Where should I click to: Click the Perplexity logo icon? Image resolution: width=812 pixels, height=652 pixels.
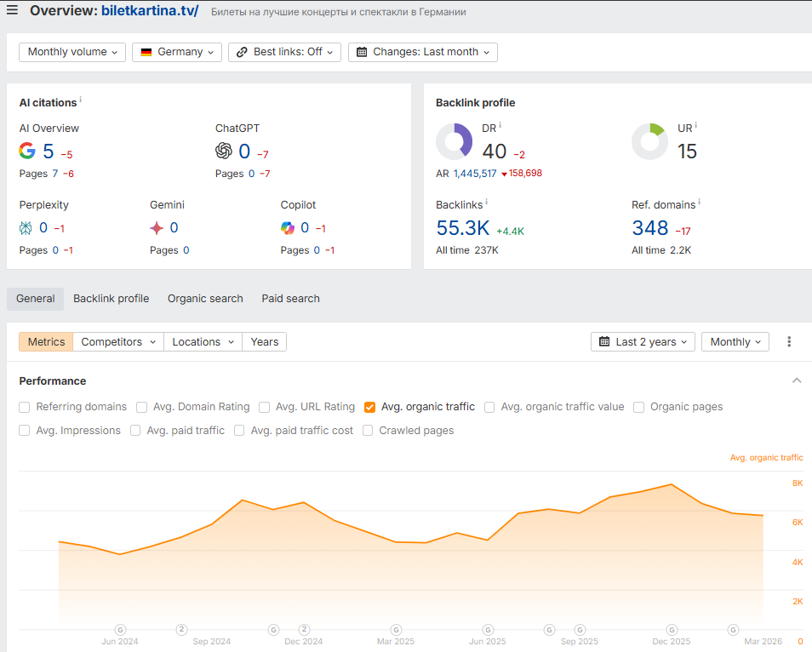(x=26, y=228)
